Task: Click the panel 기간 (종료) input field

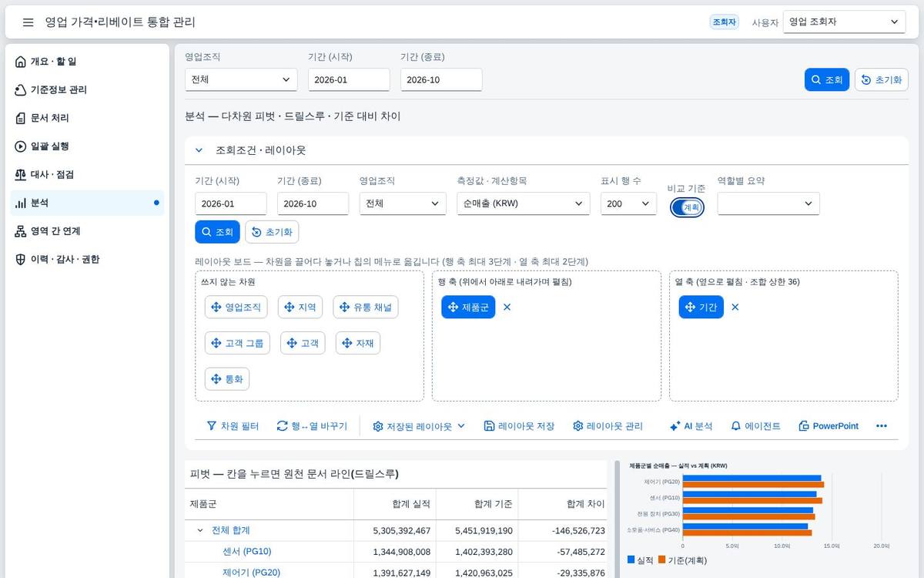Action: coord(313,203)
